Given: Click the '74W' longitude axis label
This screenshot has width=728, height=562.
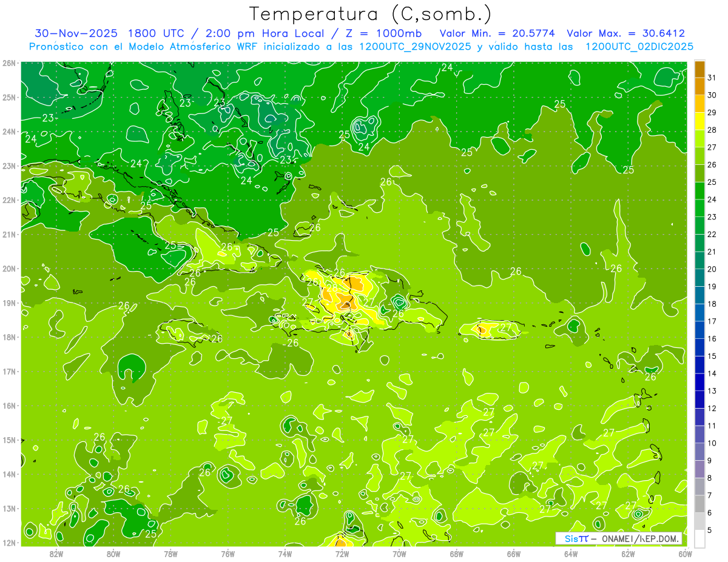Looking at the screenshot, I should click(x=285, y=553).
